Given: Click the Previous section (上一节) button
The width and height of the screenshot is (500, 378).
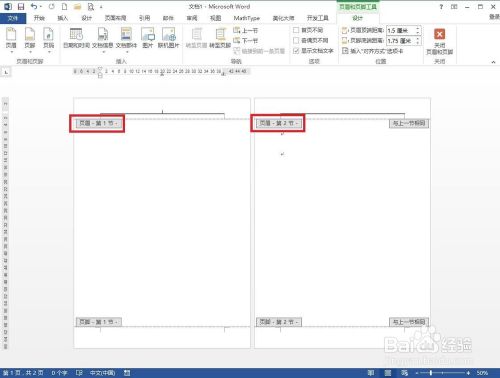Looking at the screenshot, I should tap(246, 30).
